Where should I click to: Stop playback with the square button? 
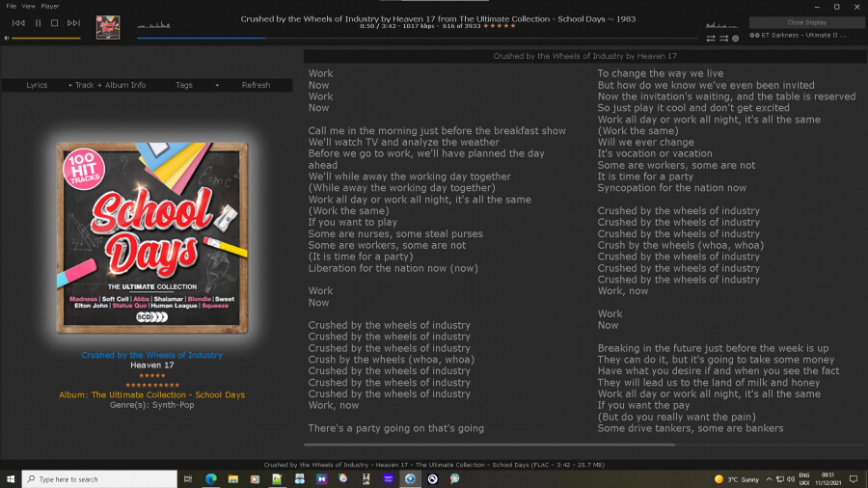(54, 23)
